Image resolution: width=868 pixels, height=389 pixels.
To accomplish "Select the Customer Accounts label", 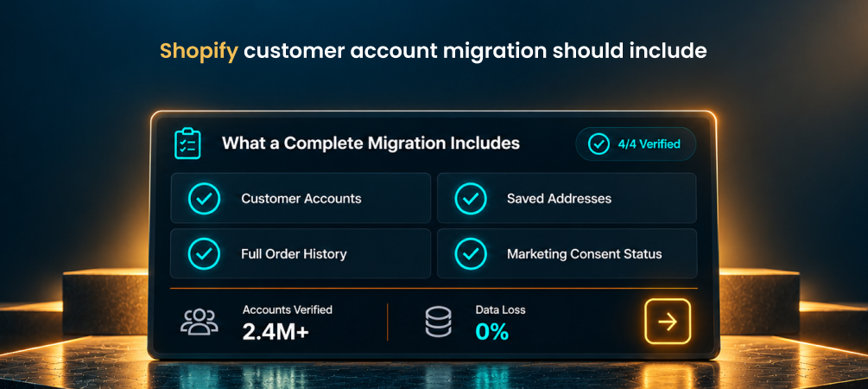I will 301,198.
